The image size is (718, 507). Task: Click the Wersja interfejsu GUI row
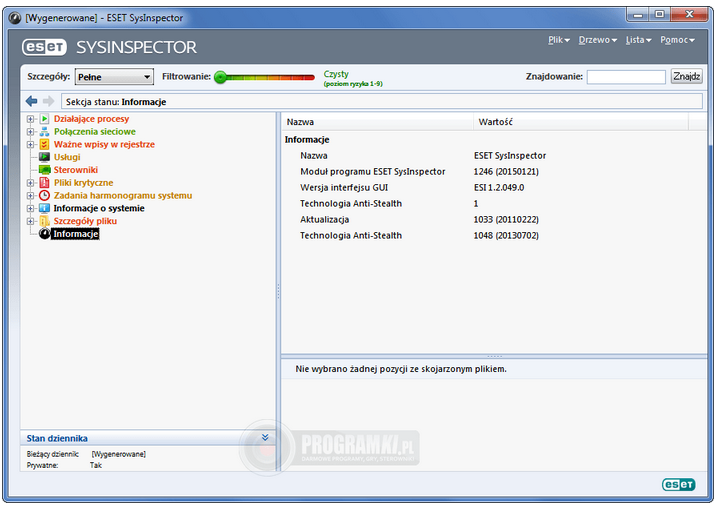494,188
